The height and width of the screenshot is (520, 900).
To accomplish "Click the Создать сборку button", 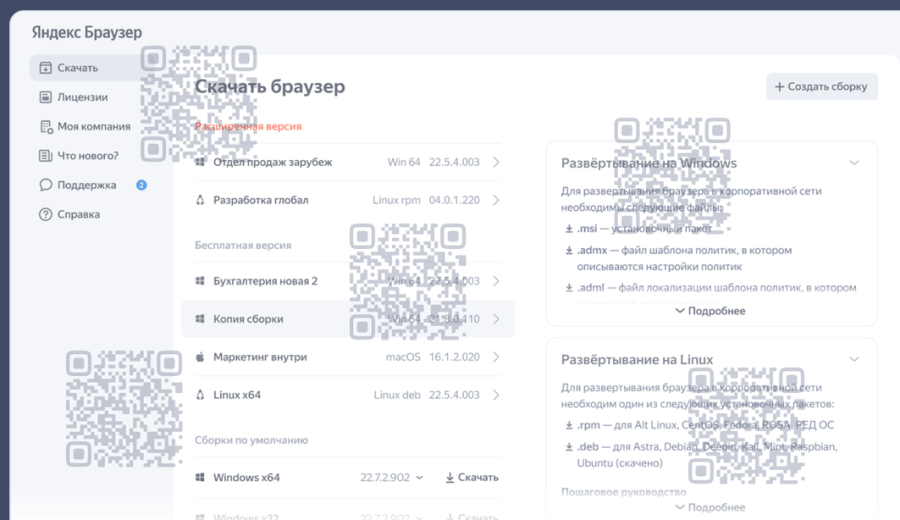I will [822, 87].
